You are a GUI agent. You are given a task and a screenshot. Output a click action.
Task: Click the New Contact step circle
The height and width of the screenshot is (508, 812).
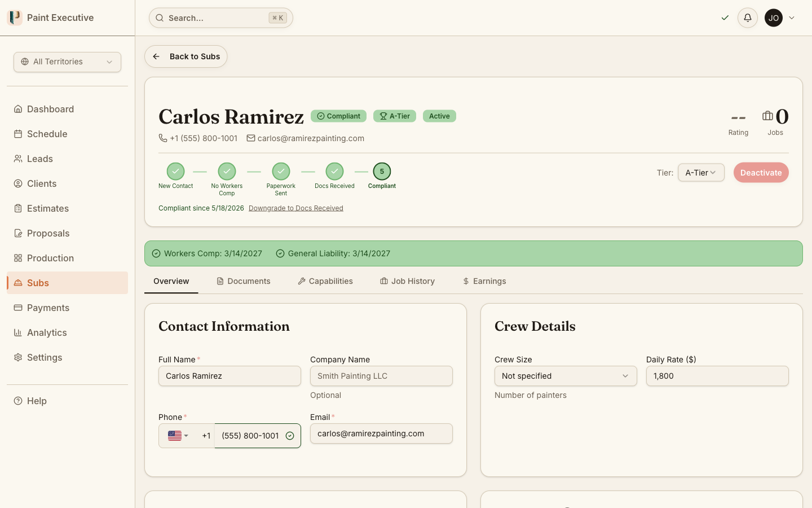point(176,171)
